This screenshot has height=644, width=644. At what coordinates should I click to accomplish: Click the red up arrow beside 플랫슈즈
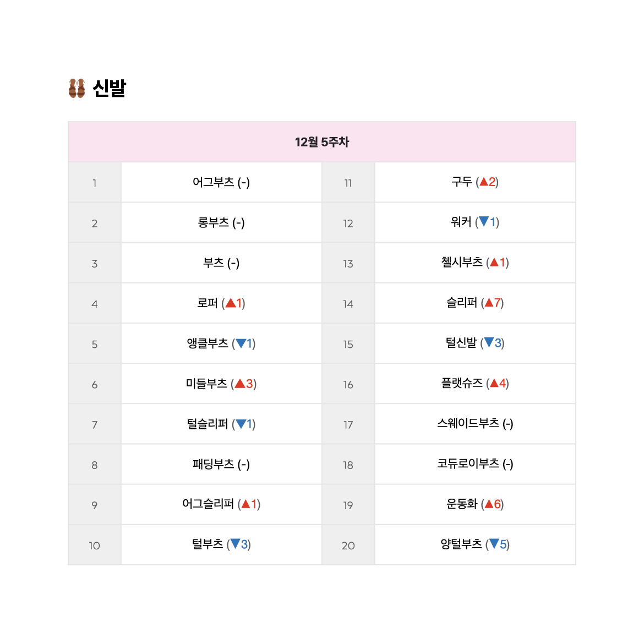pyautogui.click(x=494, y=383)
